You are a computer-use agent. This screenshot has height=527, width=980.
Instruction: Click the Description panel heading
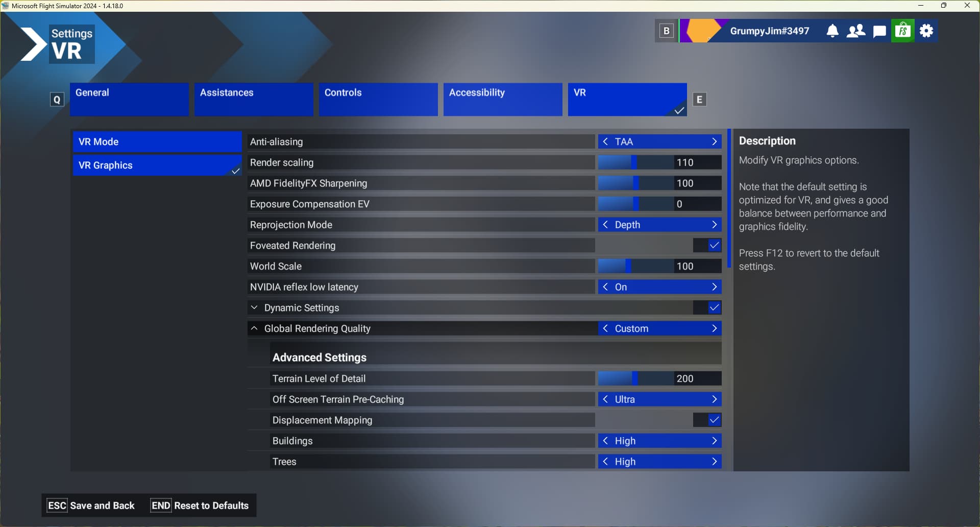click(767, 141)
